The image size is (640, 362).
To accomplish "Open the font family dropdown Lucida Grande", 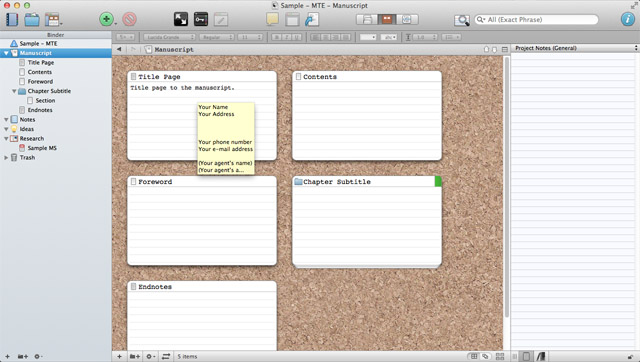I will click(169, 37).
